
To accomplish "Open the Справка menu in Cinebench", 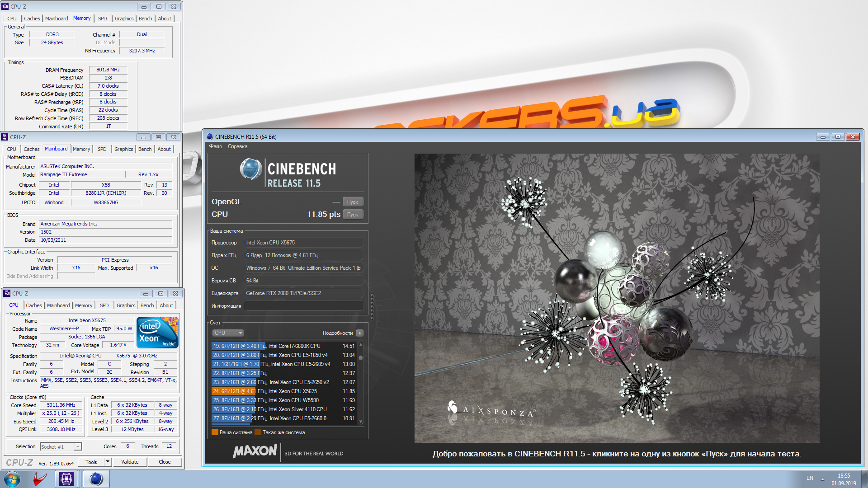I will tap(237, 146).
